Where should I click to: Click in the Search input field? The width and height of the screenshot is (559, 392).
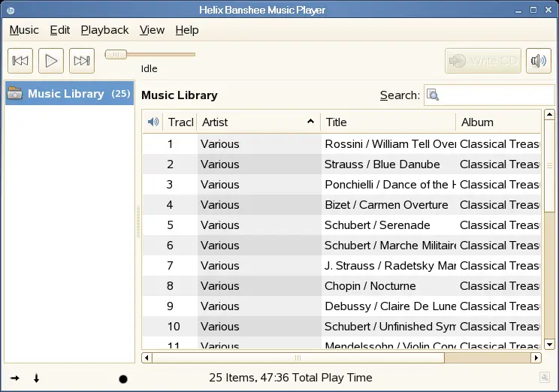point(496,95)
